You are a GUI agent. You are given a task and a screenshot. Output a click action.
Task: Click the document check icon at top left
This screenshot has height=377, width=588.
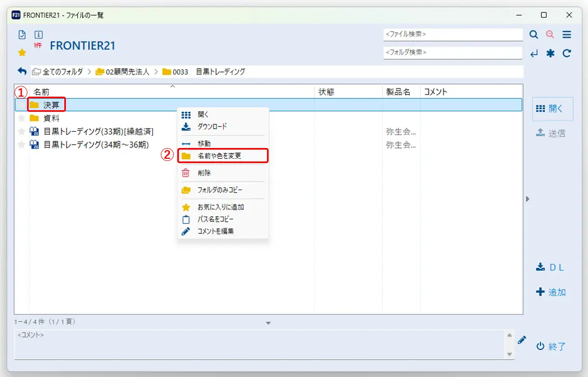(22, 35)
